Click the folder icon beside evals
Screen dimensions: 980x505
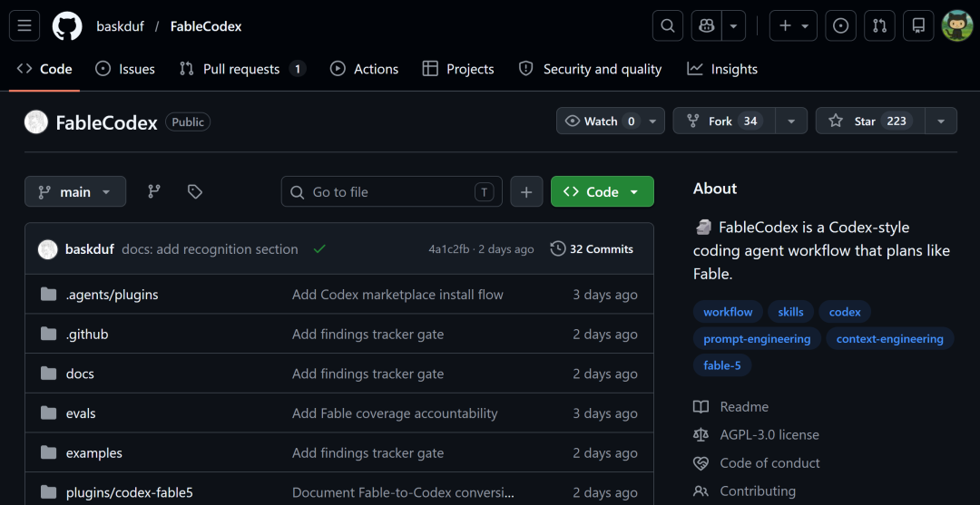[x=48, y=413]
